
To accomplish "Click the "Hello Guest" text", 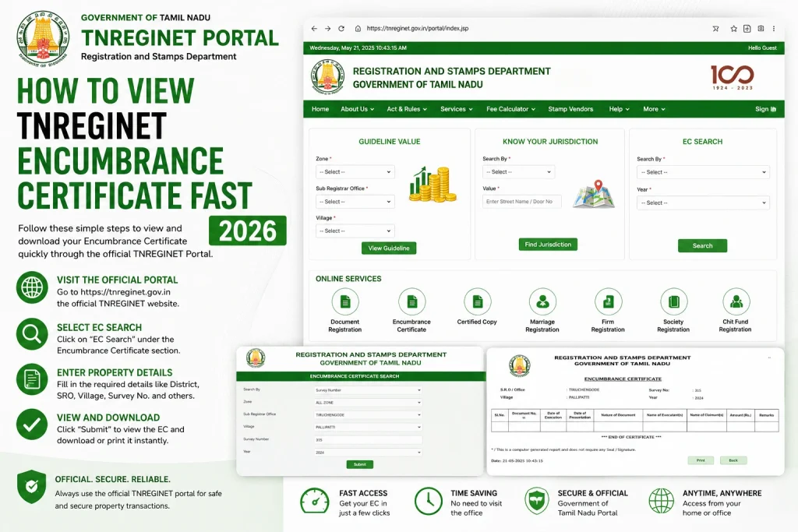I will 762,48.
